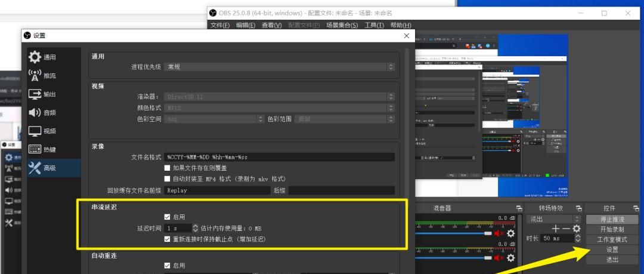Close the 设置 dialog with X

click(x=407, y=36)
